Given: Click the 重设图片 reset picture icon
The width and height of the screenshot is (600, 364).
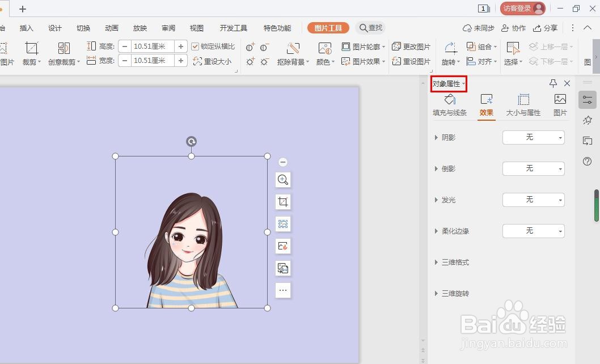Looking at the screenshot, I should tap(415, 61).
